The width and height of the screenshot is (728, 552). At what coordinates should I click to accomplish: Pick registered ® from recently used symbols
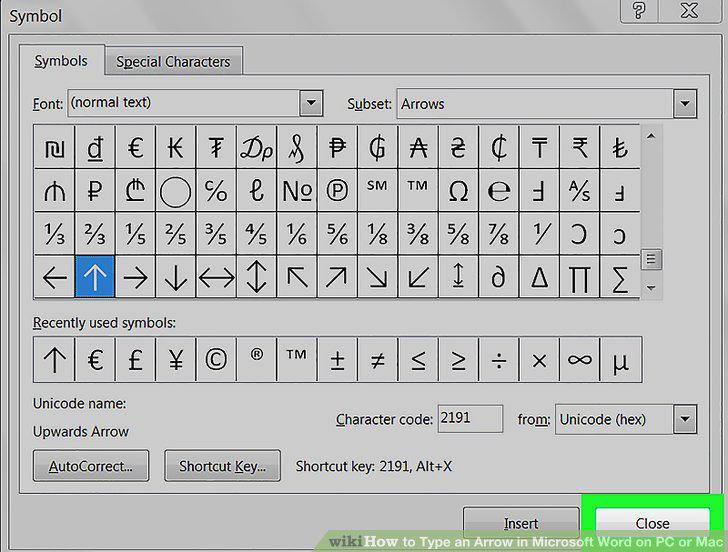click(x=256, y=360)
